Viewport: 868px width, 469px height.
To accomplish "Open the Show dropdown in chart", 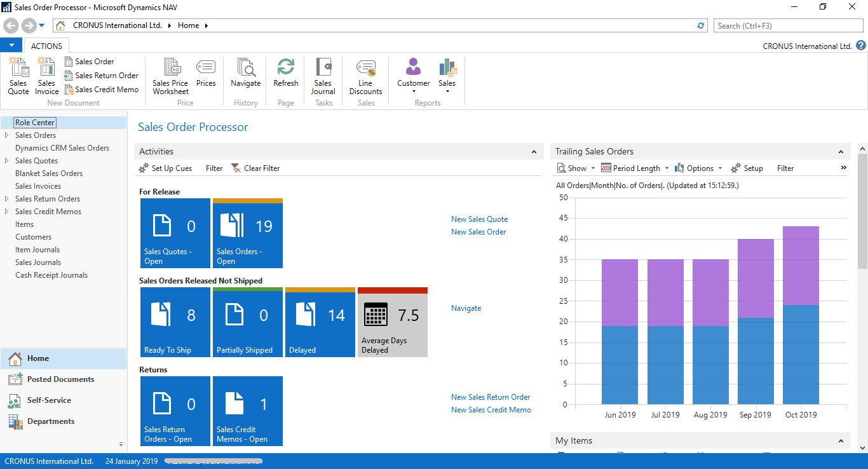I will (x=576, y=168).
